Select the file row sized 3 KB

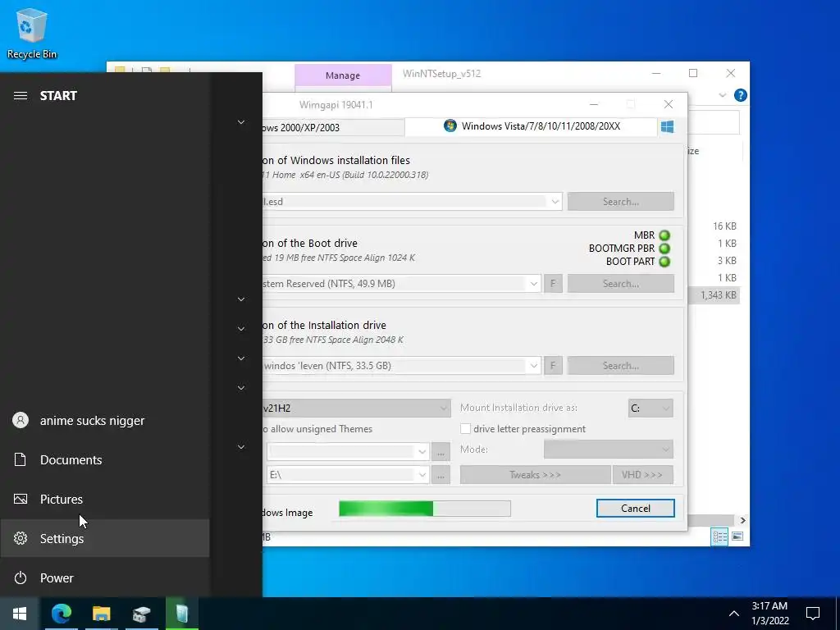[x=714, y=260]
